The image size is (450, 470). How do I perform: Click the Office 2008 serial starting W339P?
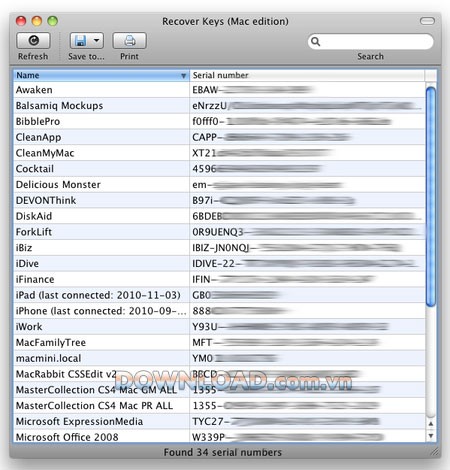288,437
